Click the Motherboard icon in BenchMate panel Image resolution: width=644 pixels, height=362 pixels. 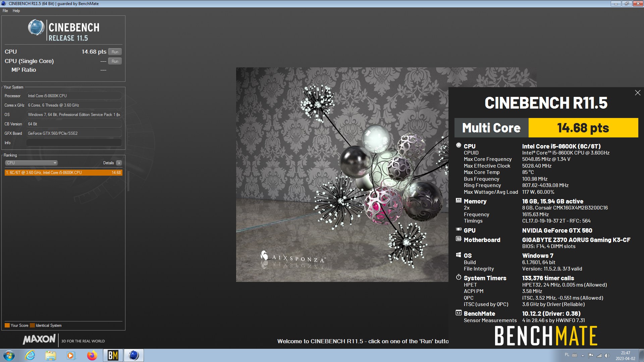[459, 239]
